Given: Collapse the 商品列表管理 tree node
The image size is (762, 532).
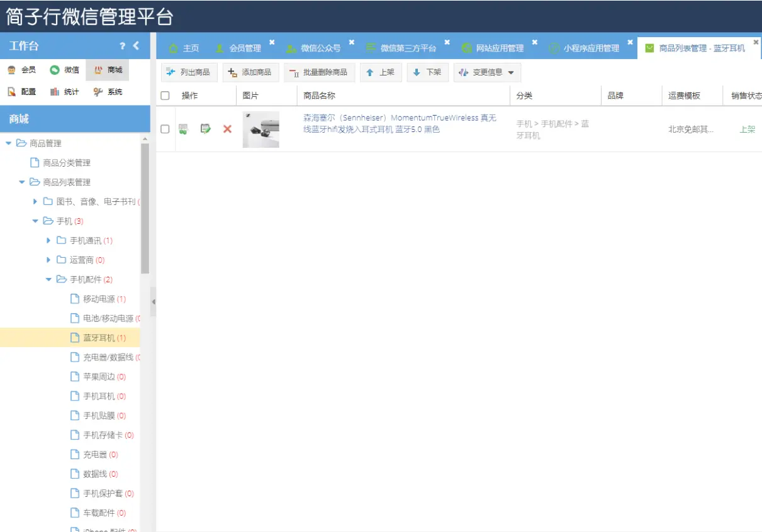Looking at the screenshot, I should tap(22, 182).
